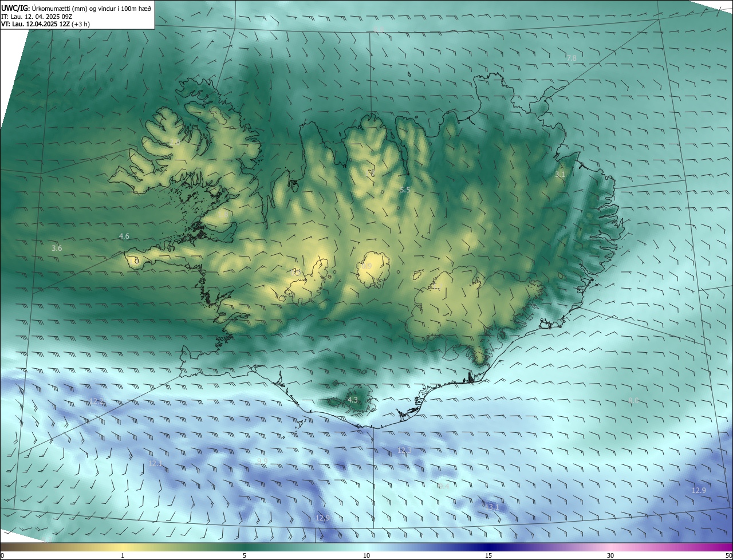The image size is (733, 560).
Task: Click the colour scale tick label 15
Action: click(x=488, y=555)
